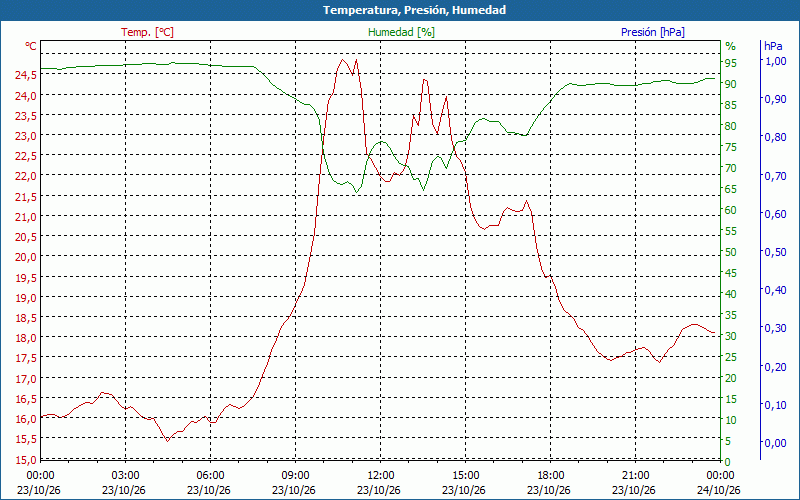
Task: Select the red 'Temp. [°C]' legend label
Action: pyautogui.click(x=147, y=32)
